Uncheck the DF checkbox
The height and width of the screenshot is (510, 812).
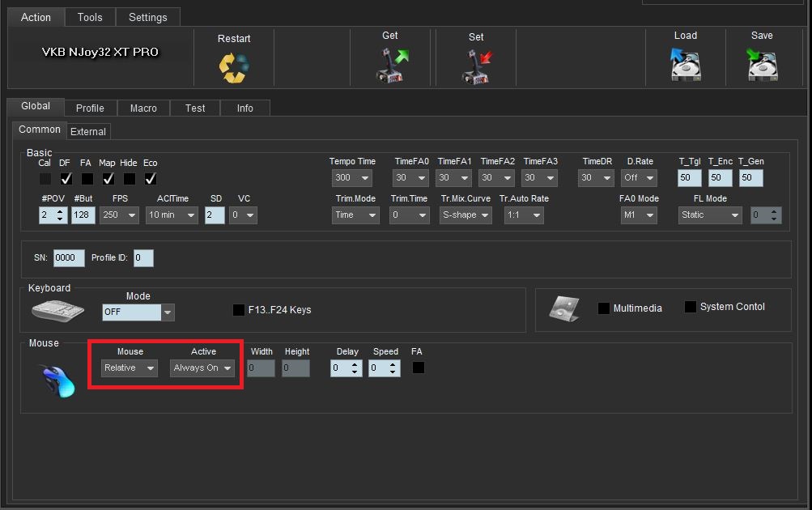[x=66, y=179]
